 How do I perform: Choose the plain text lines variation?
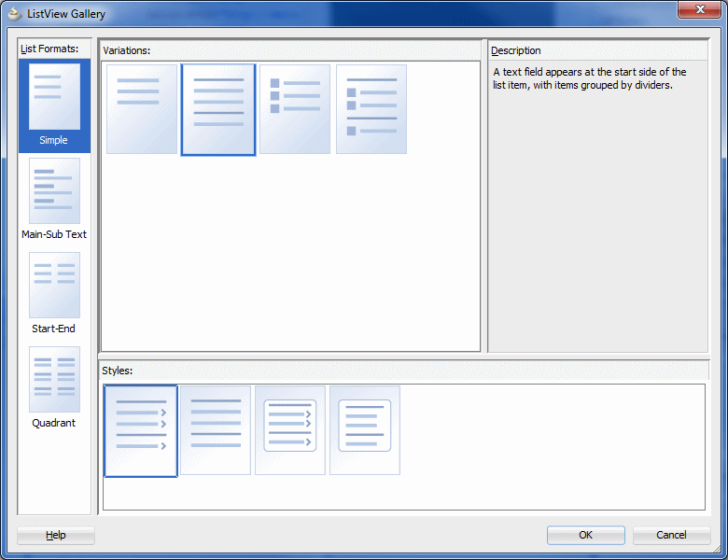142,109
